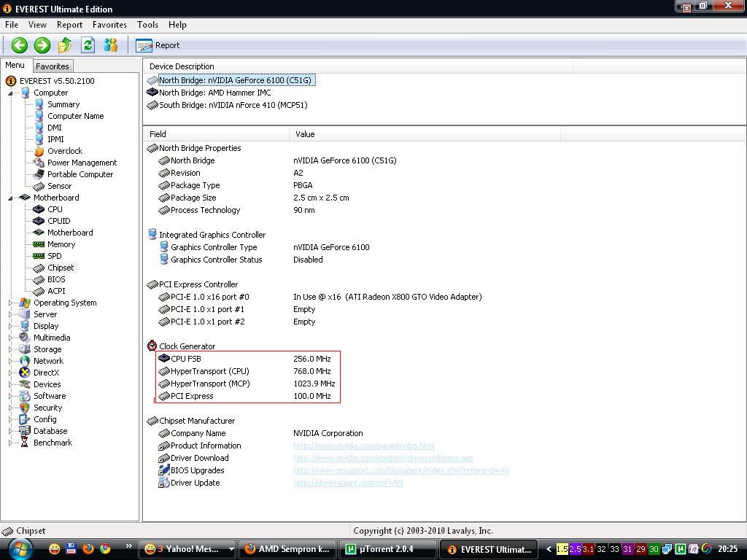
Task: Switch to the µTorrent 2.0.4 taskbar button
Action: pos(387,549)
